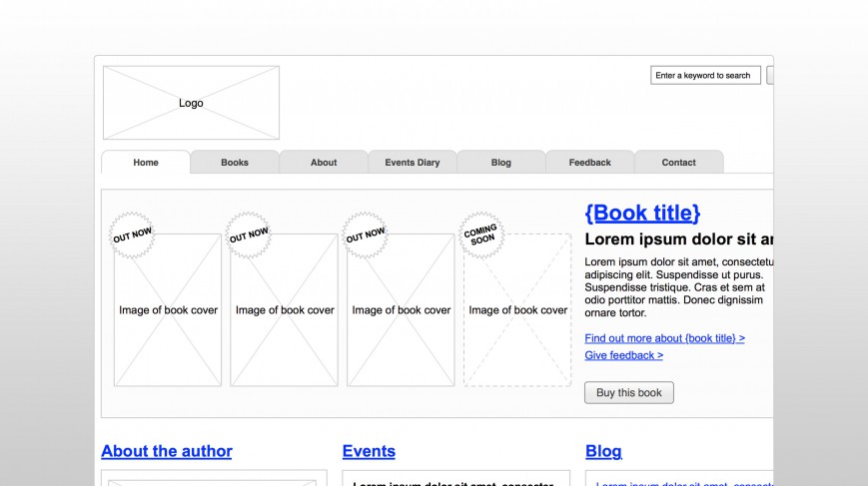Select the Blog tab
The width and height of the screenshot is (868, 486).
coord(501,163)
